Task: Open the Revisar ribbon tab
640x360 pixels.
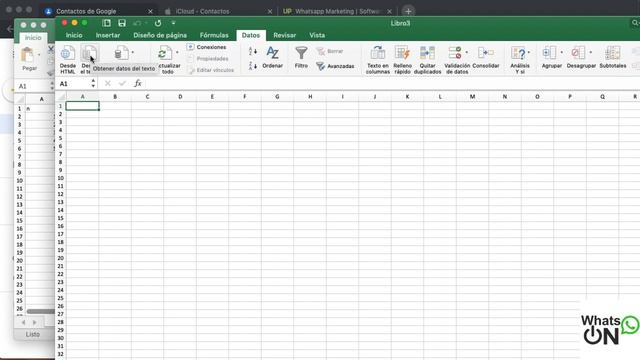Action: [x=284, y=36]
